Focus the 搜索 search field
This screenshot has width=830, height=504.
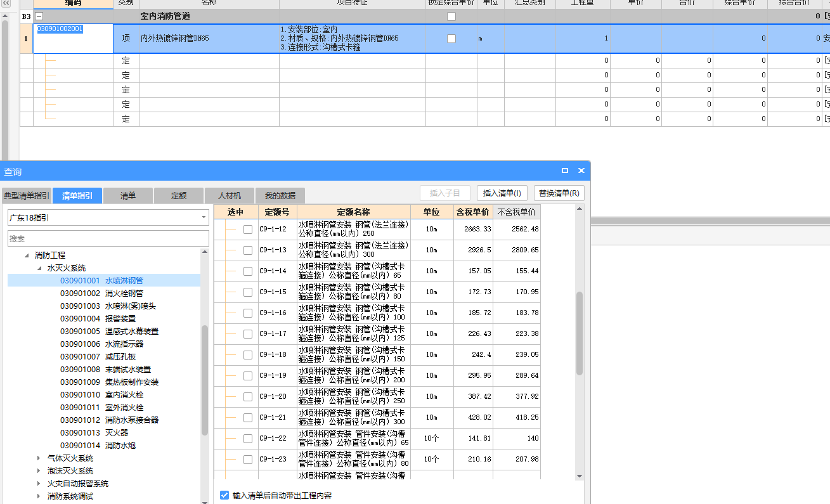coord(108,238)
